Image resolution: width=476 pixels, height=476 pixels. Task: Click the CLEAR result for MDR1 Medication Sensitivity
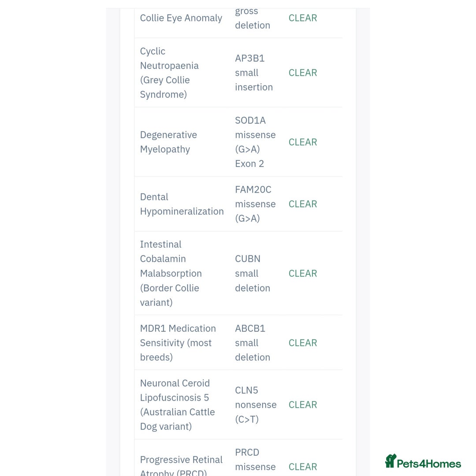coord(303,343)
